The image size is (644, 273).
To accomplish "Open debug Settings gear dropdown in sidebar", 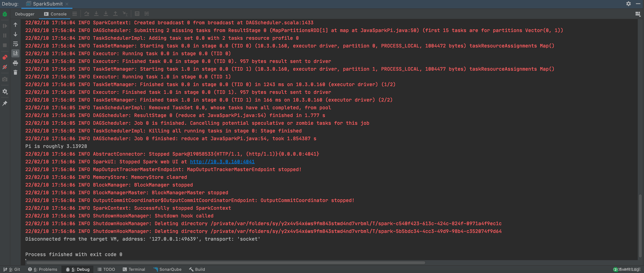I will click(x=5, y=92).
